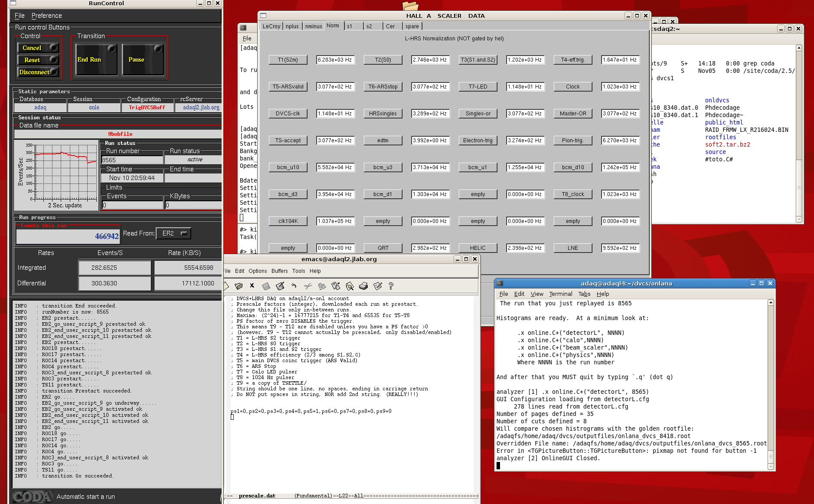Screen dimensions: 814x504
Task: Click the emacs paste icon
Action: [x=336, y=286]
